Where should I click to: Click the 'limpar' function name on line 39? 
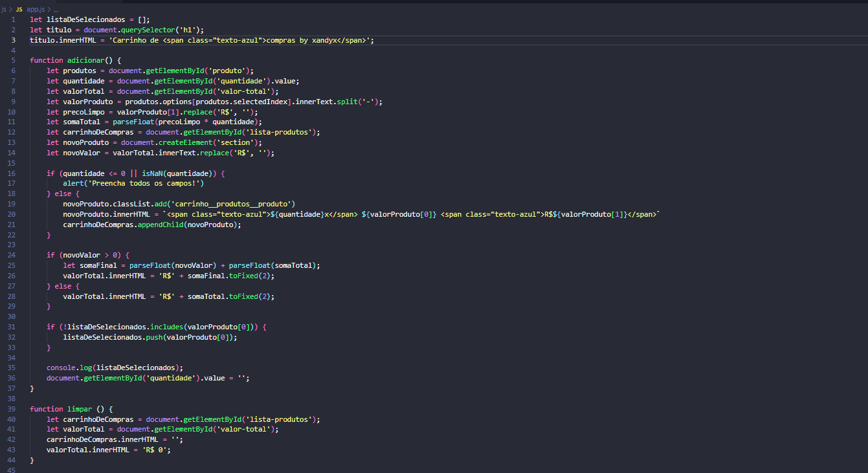tap(80, 409)
